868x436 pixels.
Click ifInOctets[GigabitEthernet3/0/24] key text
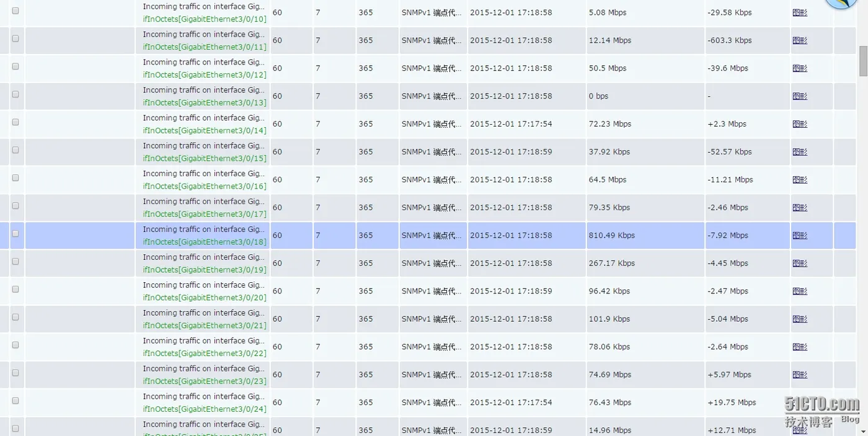click(205, 410)
